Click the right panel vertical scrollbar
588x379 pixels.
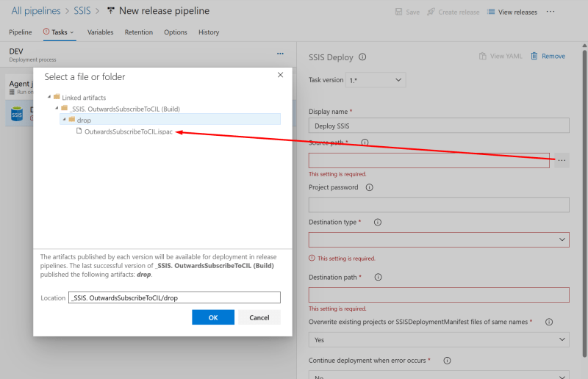(584, 203)
